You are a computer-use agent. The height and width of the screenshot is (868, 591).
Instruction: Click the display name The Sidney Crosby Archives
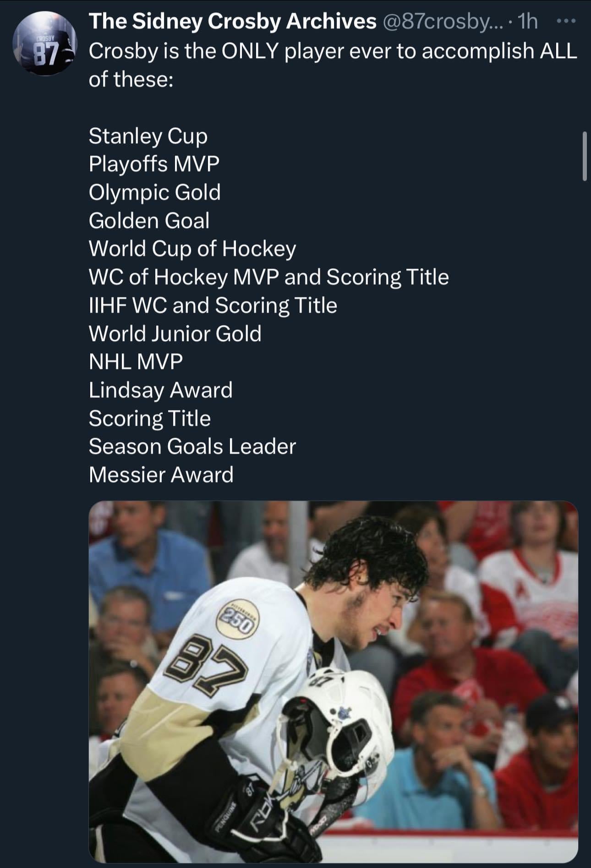[x=232, y=22]
